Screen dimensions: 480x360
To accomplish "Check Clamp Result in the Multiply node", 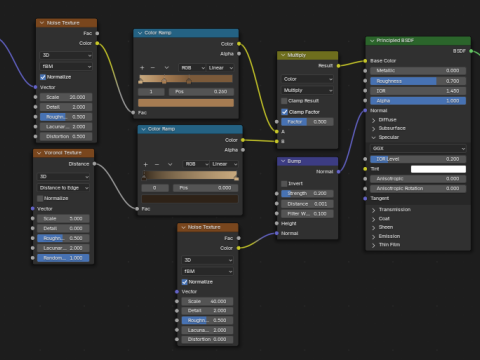I will click(284, 101).
